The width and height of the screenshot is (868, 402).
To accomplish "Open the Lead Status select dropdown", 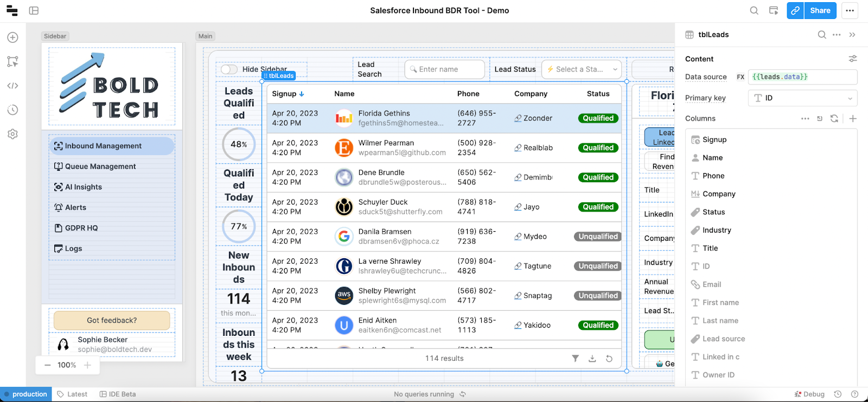I will click(x=582, y=69).
